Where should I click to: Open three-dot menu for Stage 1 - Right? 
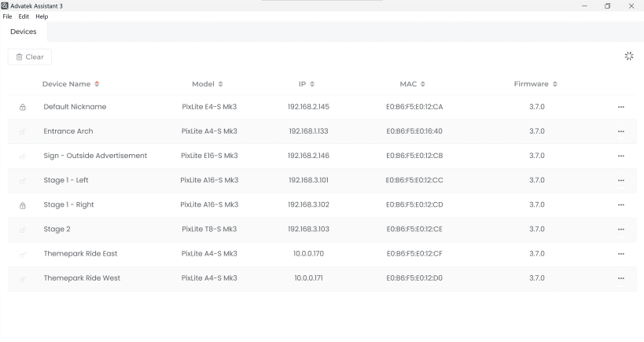point(621,205)
